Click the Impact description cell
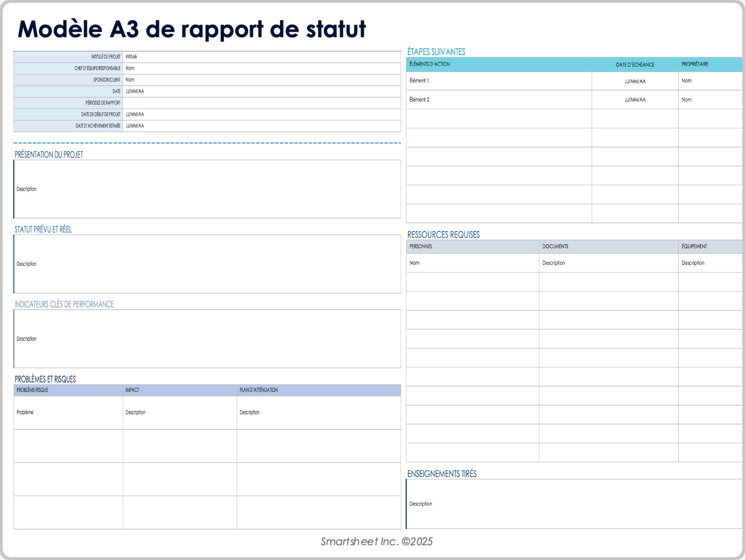Viewport: 745px width, 560px height. [x=180, y=412]
